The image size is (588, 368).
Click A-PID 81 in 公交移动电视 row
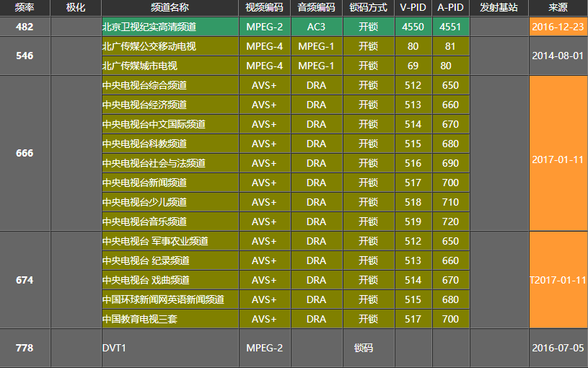[x=450, y=46]
